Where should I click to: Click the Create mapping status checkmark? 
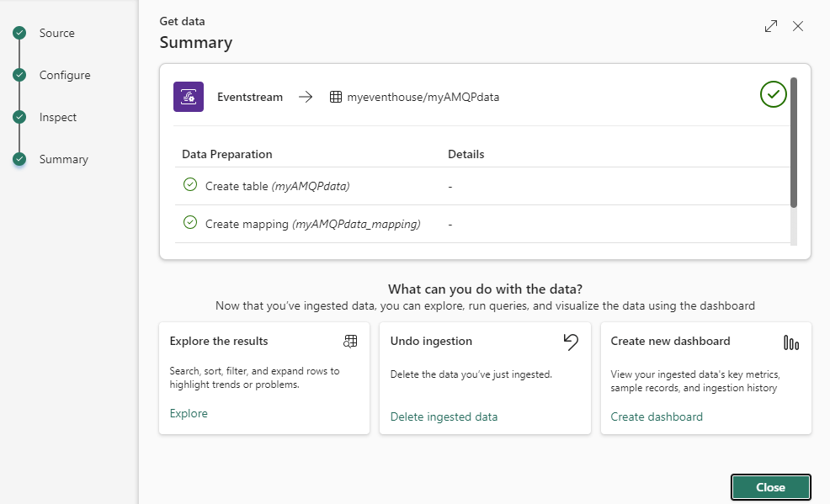tap(190, 223)
